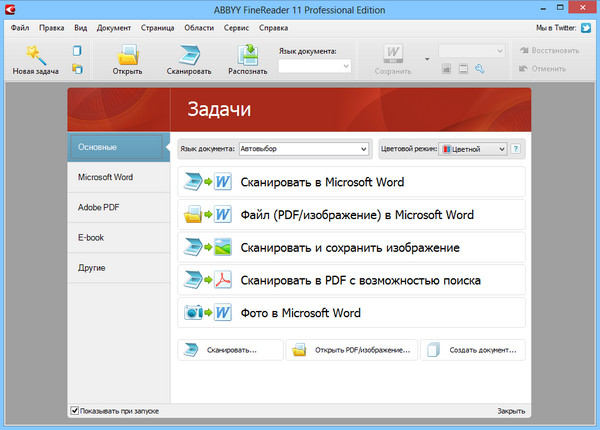600x430 pixels.
Task: Switch to the Adobe PDF tab
Action: coord(98,207)
